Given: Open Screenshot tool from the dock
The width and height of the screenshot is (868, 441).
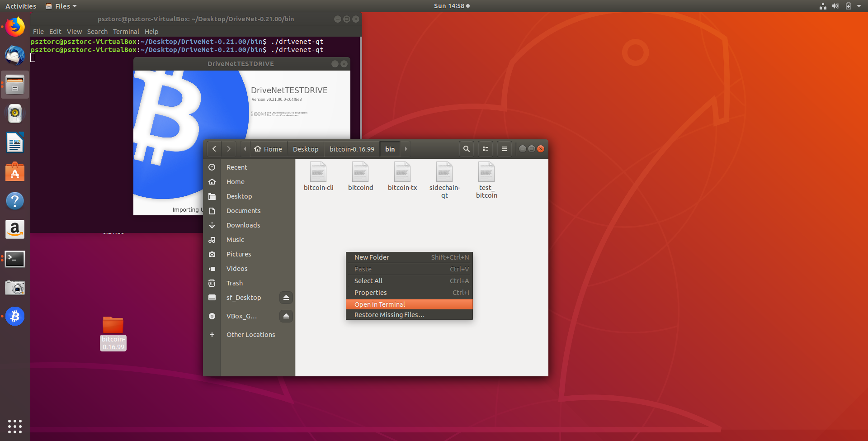Looking at the screenshot, I should tap(15, 288).
